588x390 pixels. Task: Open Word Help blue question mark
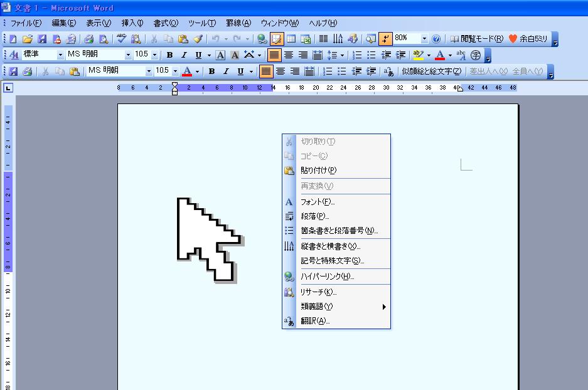(x=436, y=39)
